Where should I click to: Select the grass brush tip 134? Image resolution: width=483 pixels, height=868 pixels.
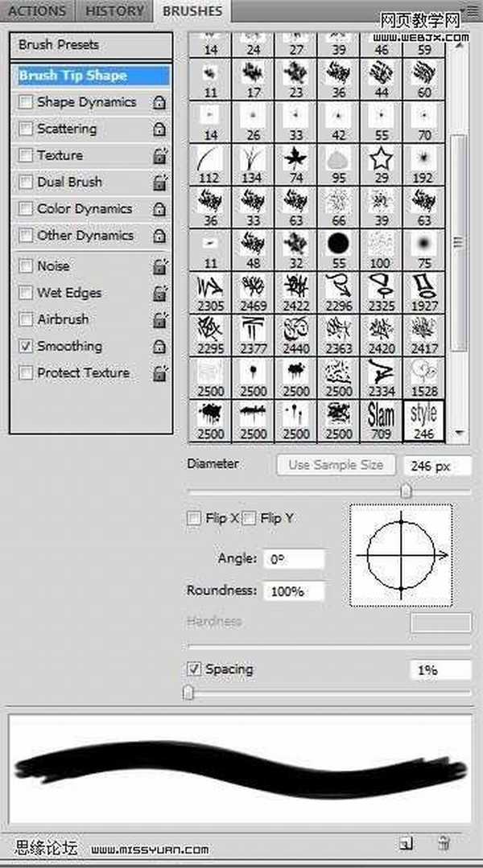[254, 157]
